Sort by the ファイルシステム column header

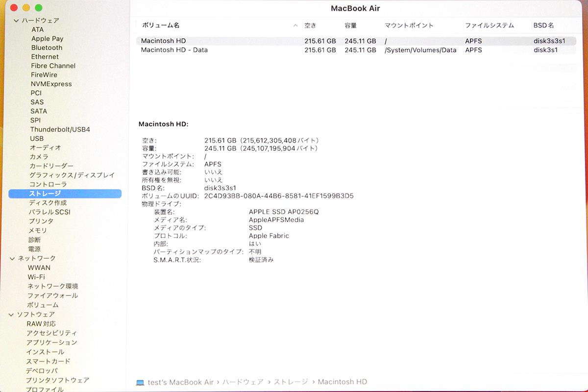tap(490, 25)
